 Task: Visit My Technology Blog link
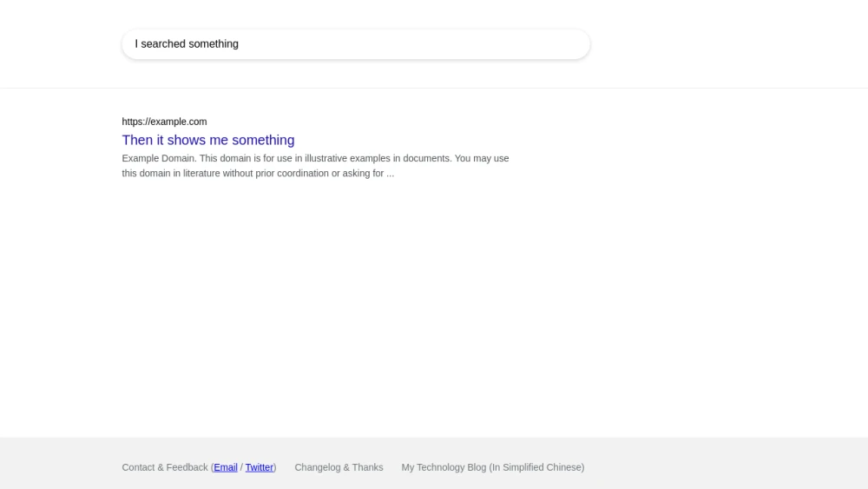(493, 467)
